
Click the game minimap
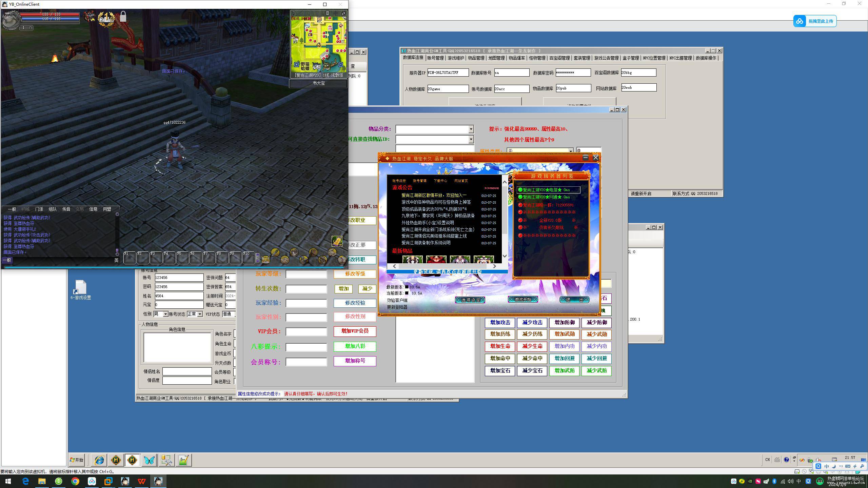[x=318, y=44]
